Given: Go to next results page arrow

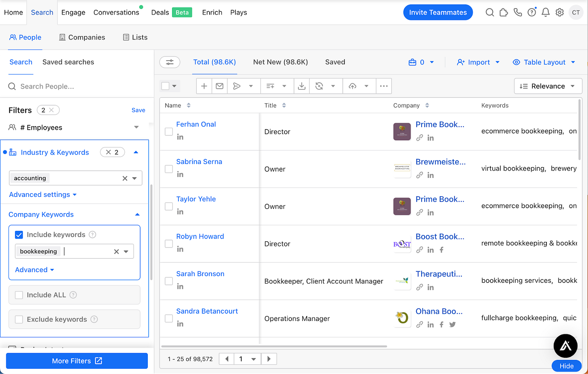Looking at the screenshot, I should point(269,359).
